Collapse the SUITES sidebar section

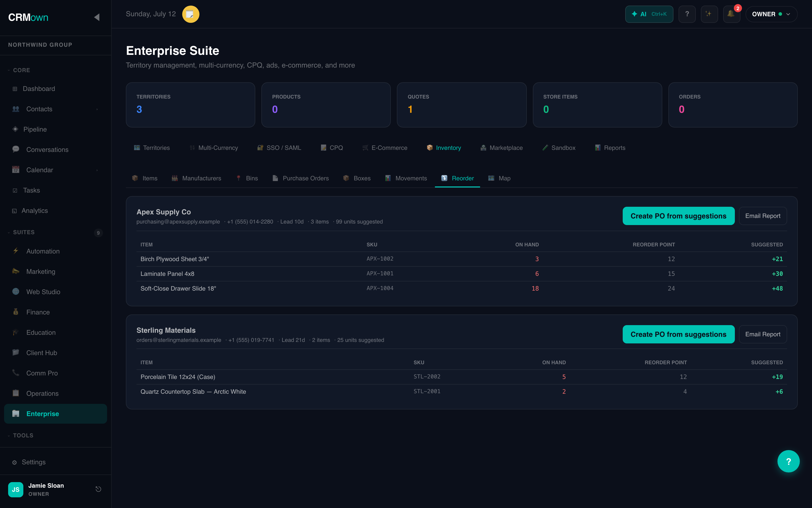point(21,232)
